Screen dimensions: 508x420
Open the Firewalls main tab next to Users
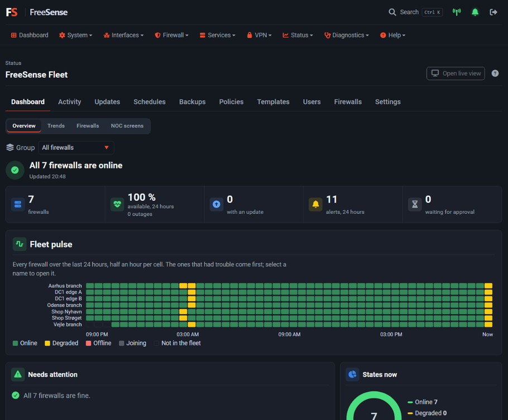[348, 102]
